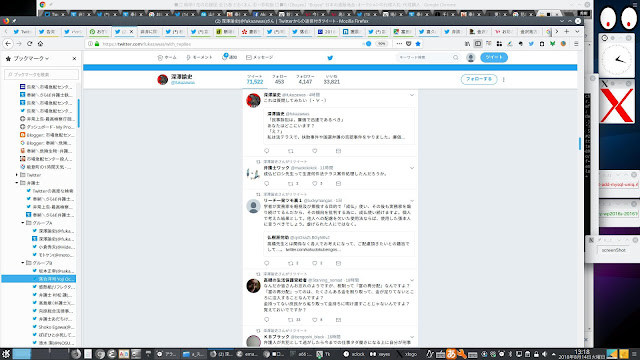Click the Twitter bird logo in the header

pos(330,58)
